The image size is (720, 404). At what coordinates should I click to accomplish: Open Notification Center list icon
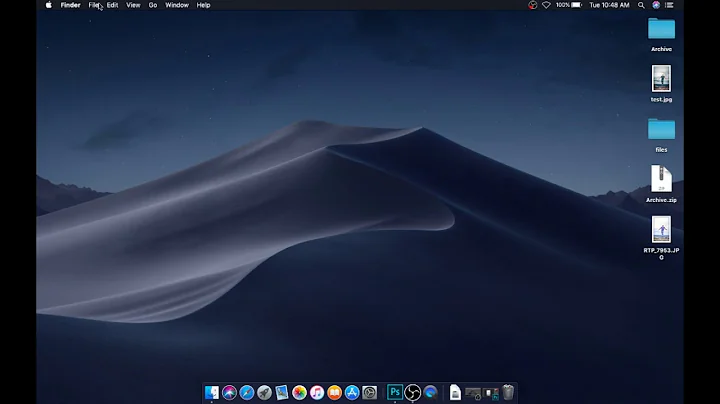(669, 5)
